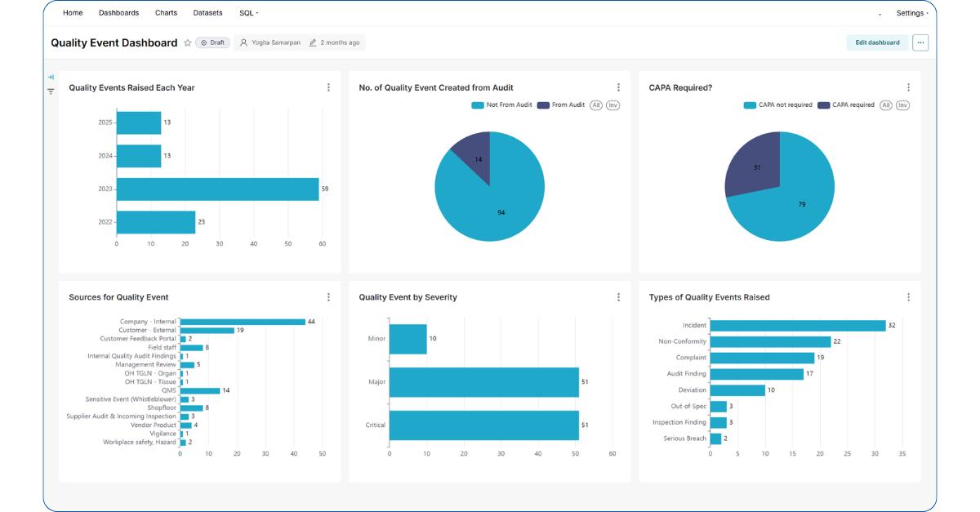
Task: Open the dashboard ellipsis options menu
Action: [920, 42]
